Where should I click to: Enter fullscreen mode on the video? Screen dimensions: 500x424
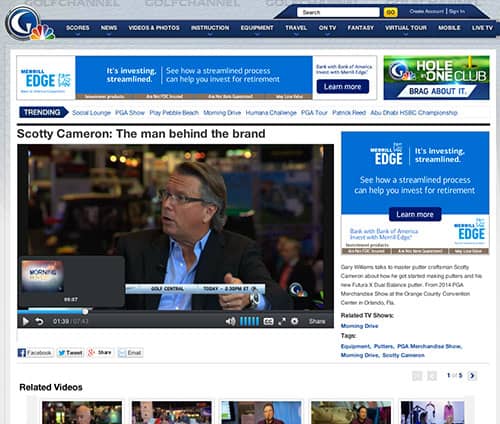(282, 321)
